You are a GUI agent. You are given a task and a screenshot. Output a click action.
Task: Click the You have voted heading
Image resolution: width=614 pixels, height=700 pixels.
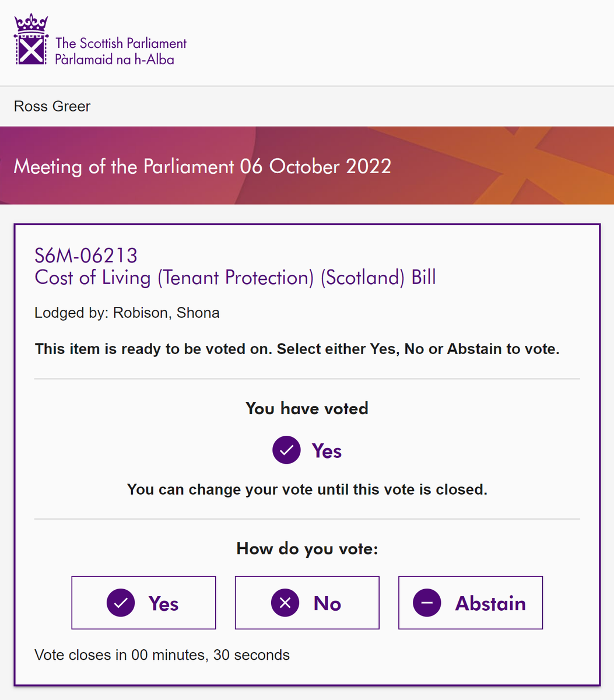coord(307,408)
